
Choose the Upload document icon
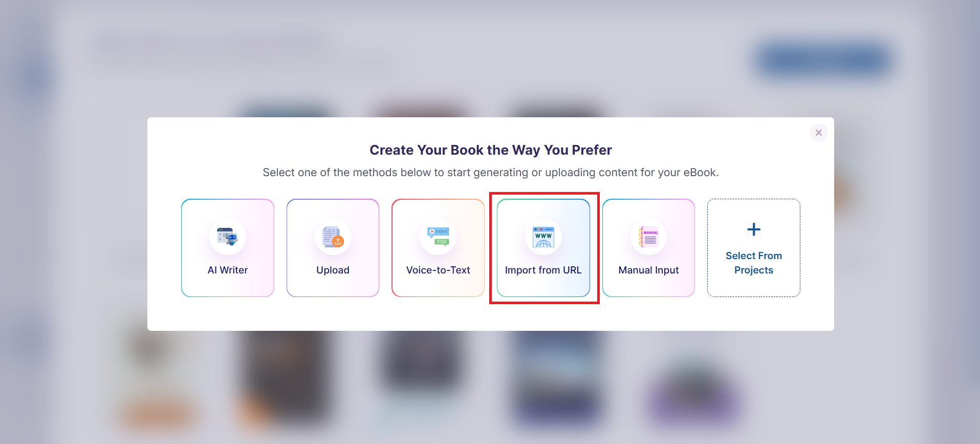coord(333,237)
